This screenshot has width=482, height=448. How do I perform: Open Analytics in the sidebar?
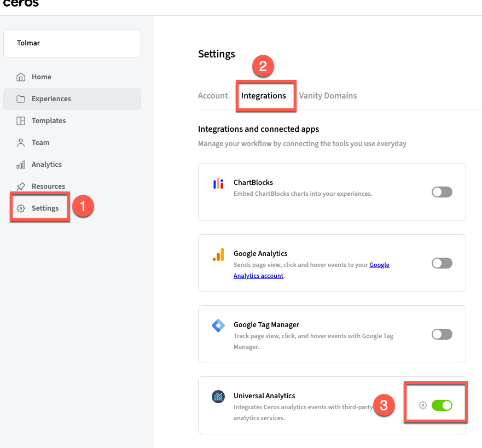pyautogui.click(x=72, y=165)
